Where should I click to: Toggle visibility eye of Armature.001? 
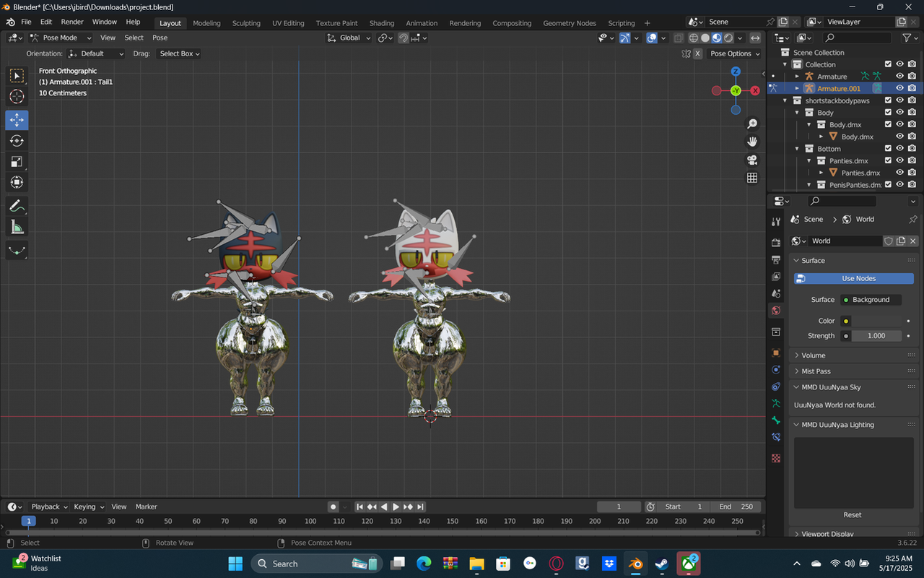900,88
